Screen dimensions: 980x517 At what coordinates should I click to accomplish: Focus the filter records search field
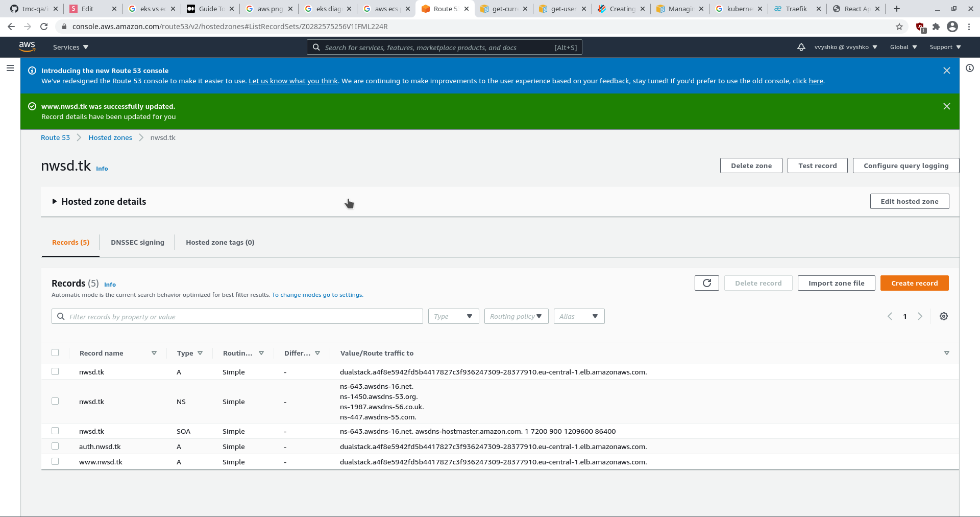237,316
